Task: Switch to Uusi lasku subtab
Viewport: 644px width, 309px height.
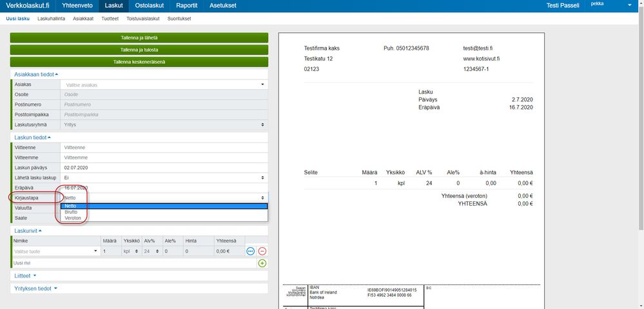Action: [x=17, y=19]
